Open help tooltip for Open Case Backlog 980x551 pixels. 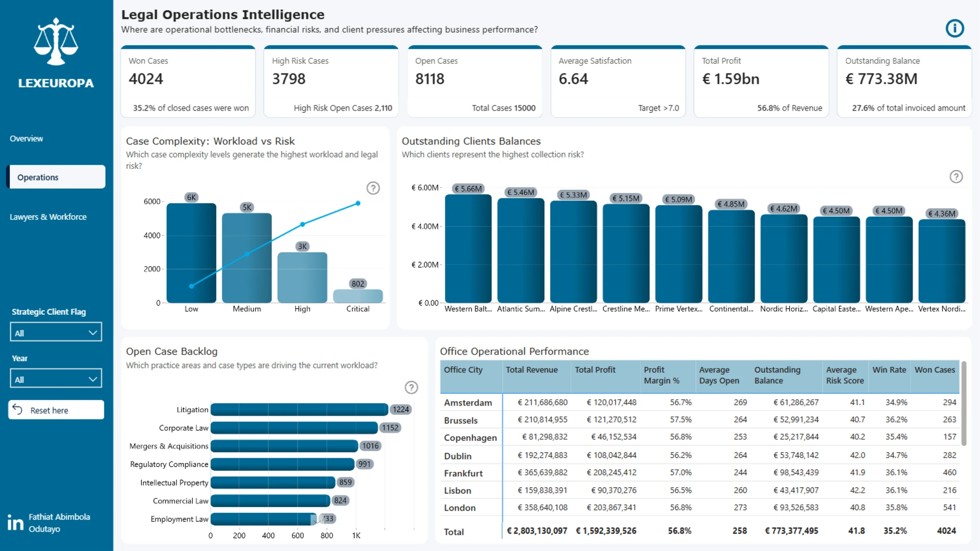click(x=411, y=388)
